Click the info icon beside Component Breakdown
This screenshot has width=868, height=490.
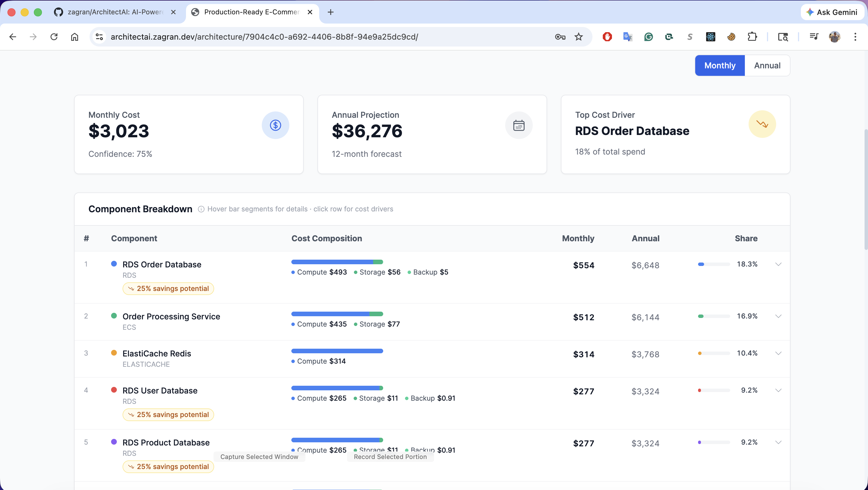(201, 209)
